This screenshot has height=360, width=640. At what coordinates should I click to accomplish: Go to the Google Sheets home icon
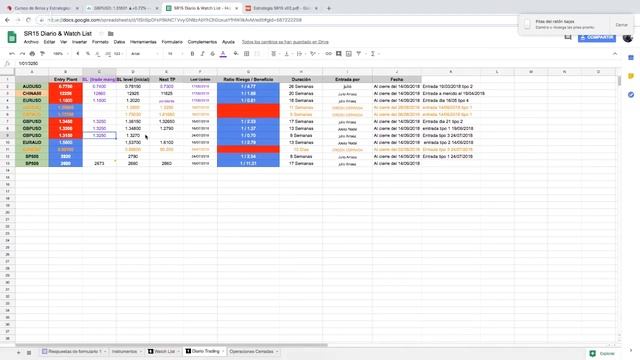pos(12,37)
